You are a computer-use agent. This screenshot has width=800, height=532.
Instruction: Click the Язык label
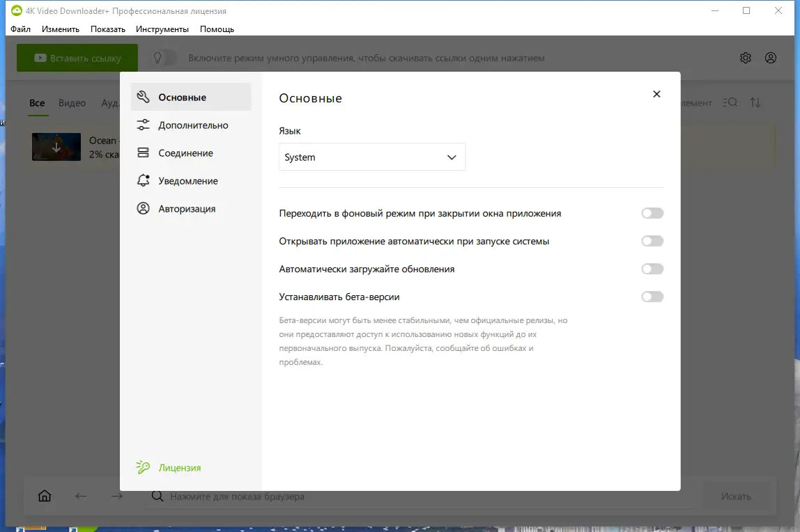290,131
